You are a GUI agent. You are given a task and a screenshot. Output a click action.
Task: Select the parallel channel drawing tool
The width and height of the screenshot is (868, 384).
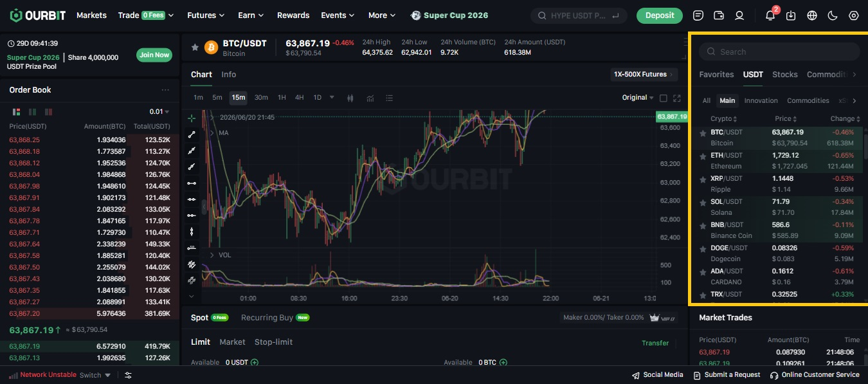pos(192,264)
